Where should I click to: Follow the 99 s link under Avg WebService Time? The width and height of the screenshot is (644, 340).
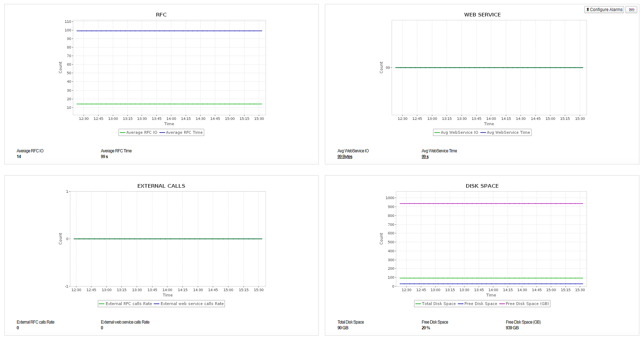click(x=425, y=156)
